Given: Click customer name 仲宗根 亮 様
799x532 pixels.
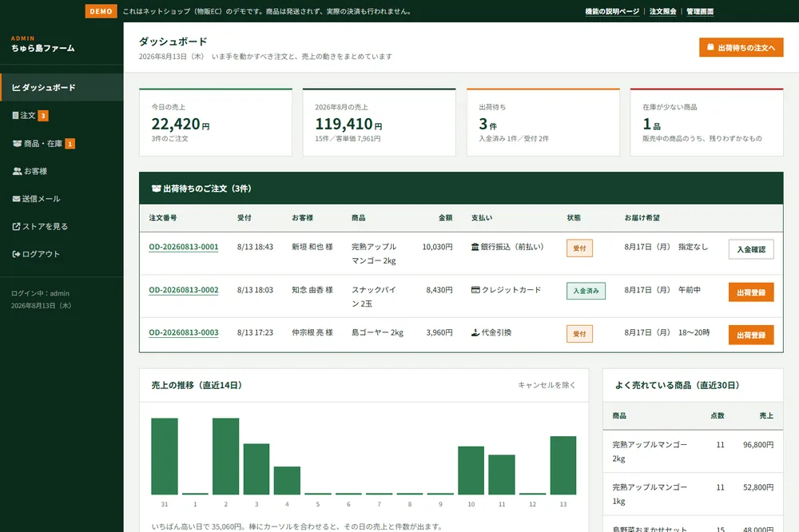Looking at the screenshot, I should click(312, 332).
